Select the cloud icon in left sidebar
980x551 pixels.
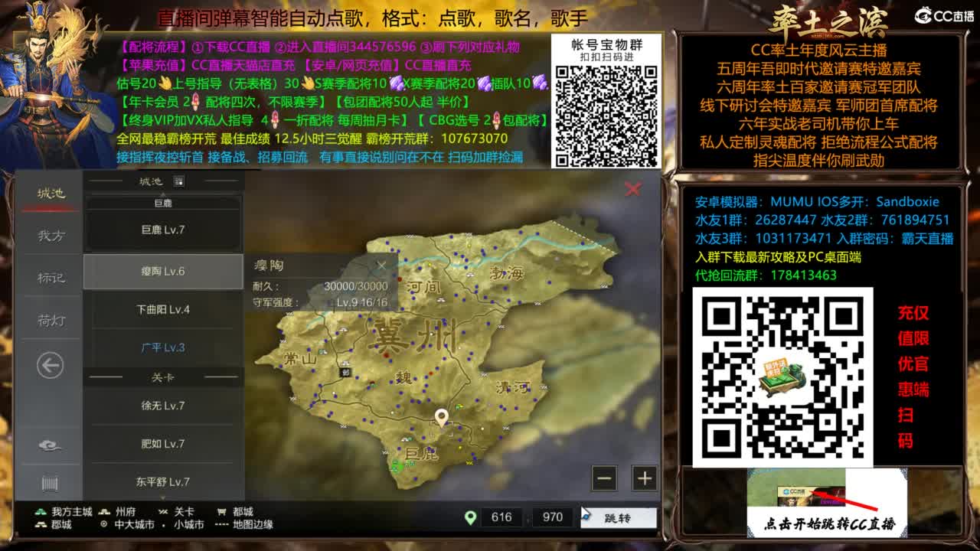(50, 444)
